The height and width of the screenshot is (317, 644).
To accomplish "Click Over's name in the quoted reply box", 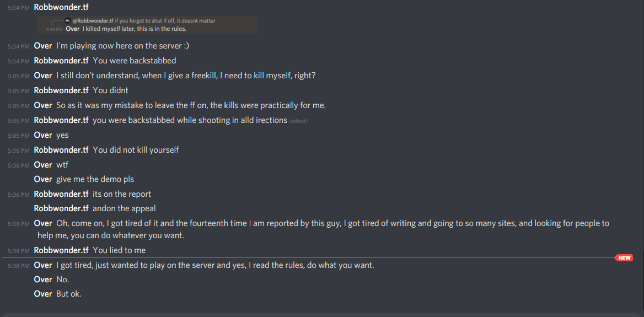I will pyautogui.click(x=72, y=29).
